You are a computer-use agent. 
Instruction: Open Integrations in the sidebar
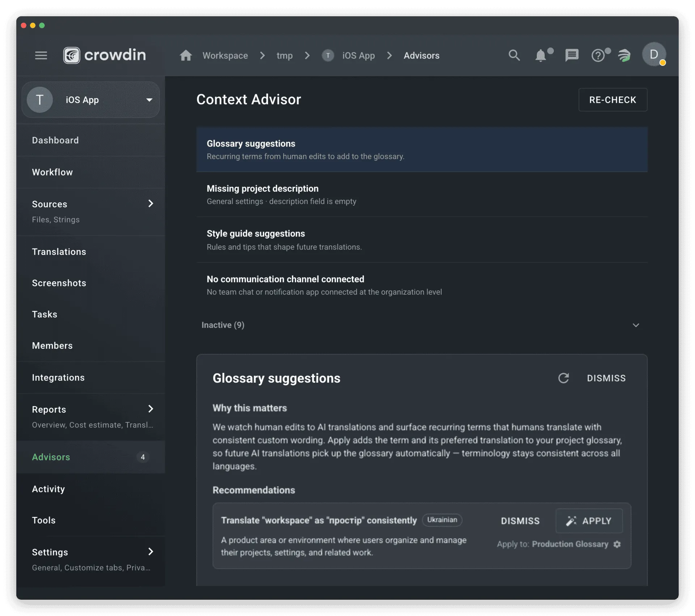coord(90,377)
